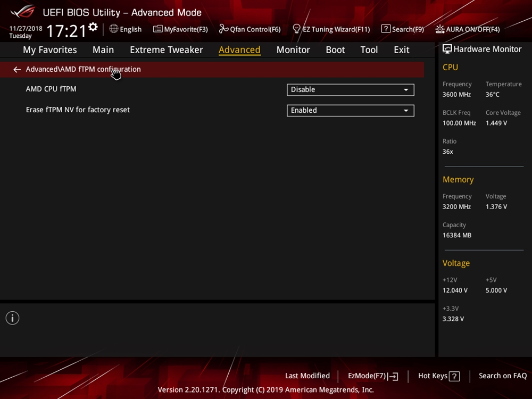Toggle AURA ON/OFF(F4)
Image resolution: width=532 pixels, height=399 pixels.
(x=468, y=29)
